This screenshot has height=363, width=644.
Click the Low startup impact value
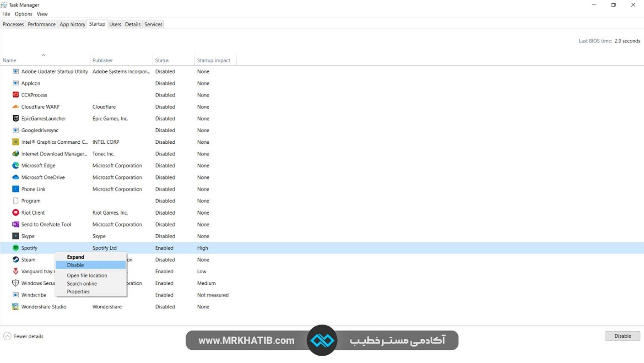pos(202,271)
